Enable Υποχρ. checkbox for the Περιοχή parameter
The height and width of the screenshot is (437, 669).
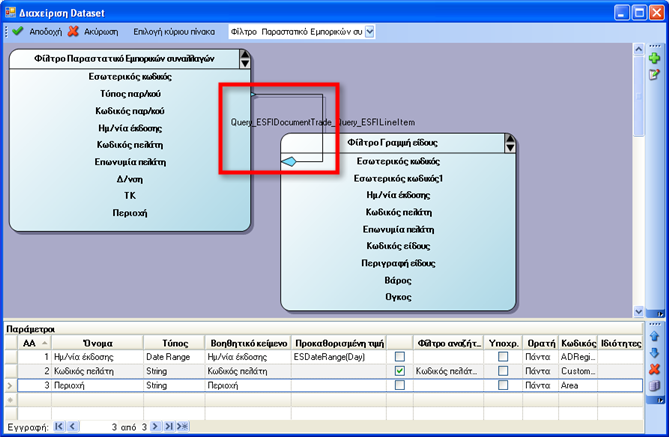[x=503, y=385]
